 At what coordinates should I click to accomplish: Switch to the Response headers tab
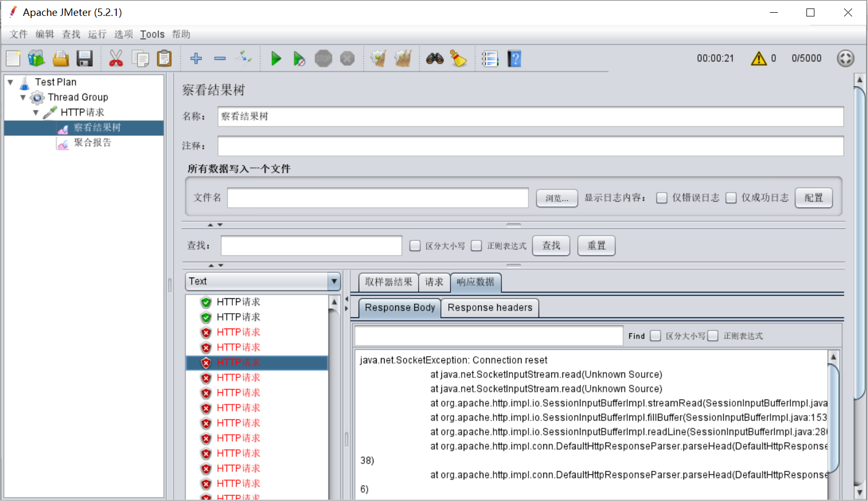[490, 308]
